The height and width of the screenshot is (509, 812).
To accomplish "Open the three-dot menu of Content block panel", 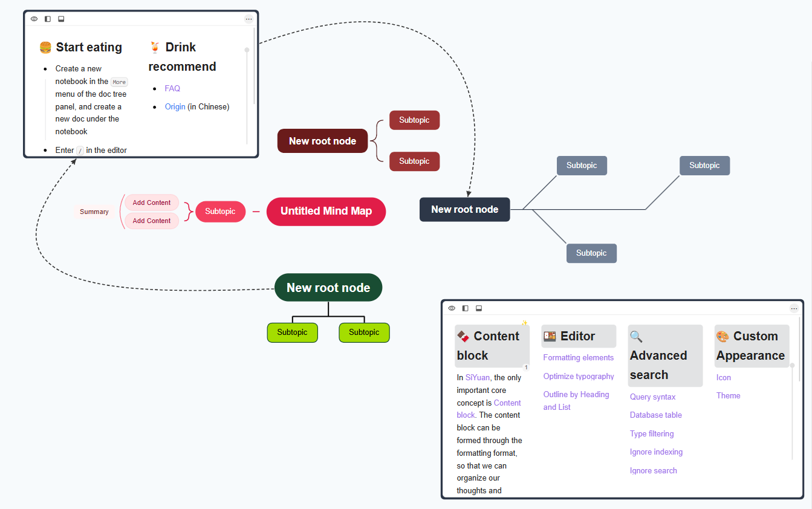I will [x=794, y=309].
